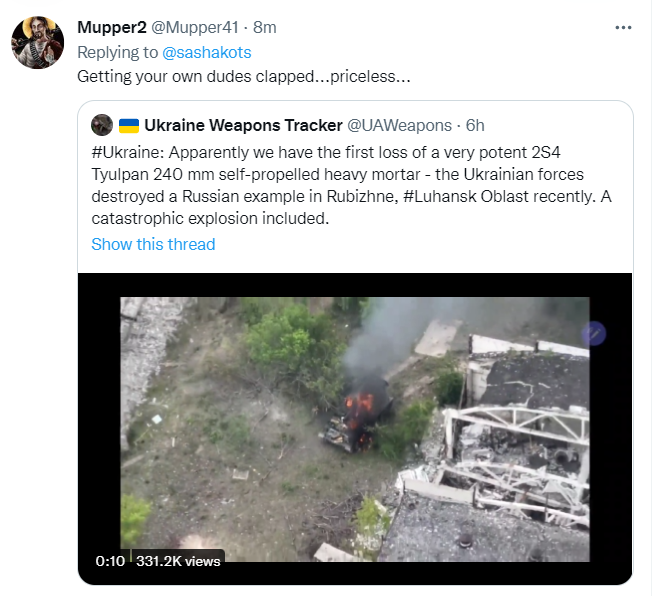The image size is (652, 596).
Task: Click the Ukraine Weapons Tracker name
Action: 243,125
